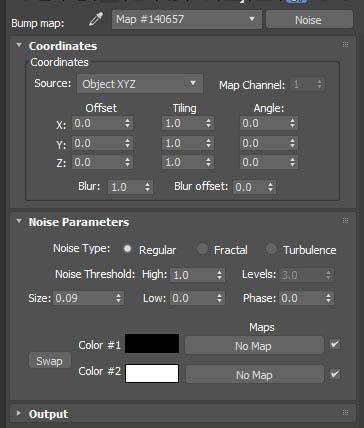This screenshot has width=364, height=428.
Task: Click Z Offset spinner arrows
Action: pyautogui.click(x=127, y=162)
